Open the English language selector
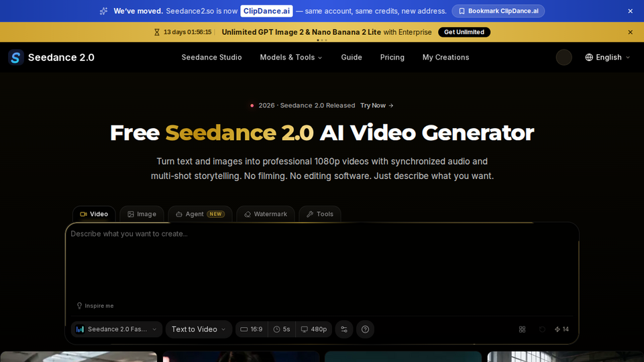The height and width of the screenshot is (362, 644). (x=608, y=58)
